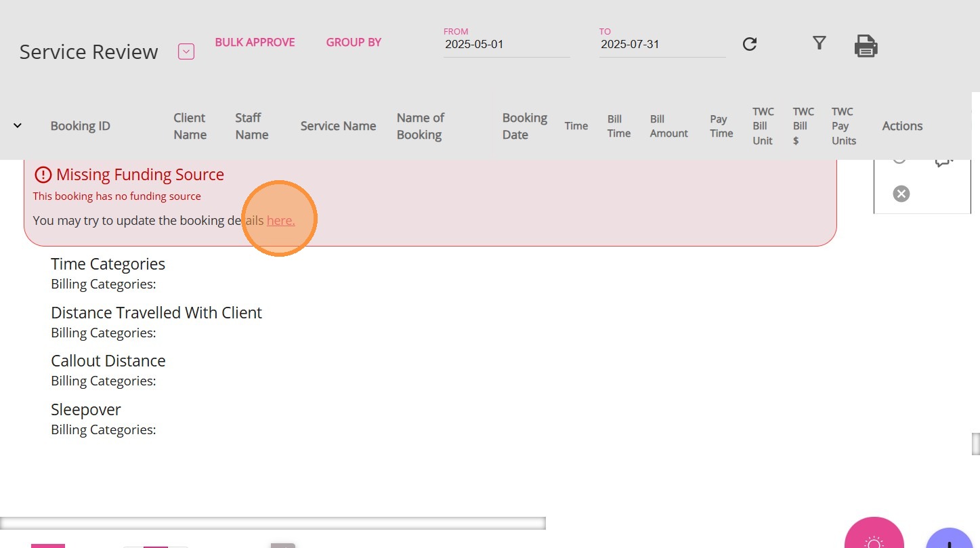Click the horizontal scrollbar at the bottom
The width and height of the screenshot is (980, 548).
(273, 523)
